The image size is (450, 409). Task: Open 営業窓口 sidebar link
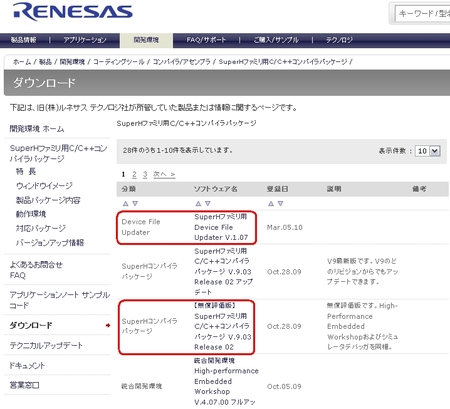[24, 385]
